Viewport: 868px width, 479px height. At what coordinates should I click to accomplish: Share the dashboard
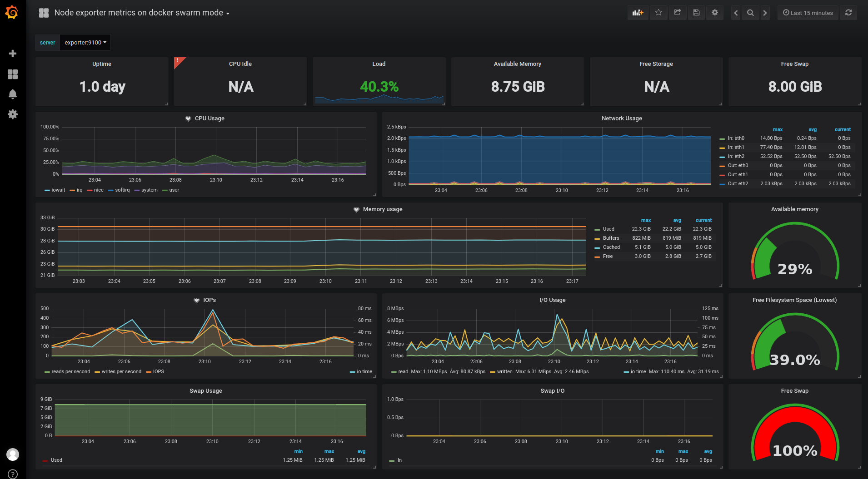(x=677, y=13)
